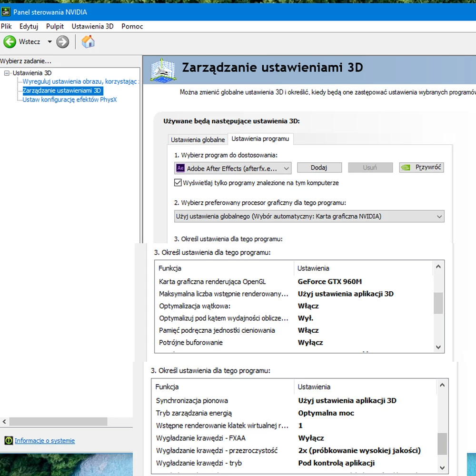This screenshot has height=476, width=476.
Task: Collapse the Ustawienia 3D tree node
Action: click(x=7, y=73)
